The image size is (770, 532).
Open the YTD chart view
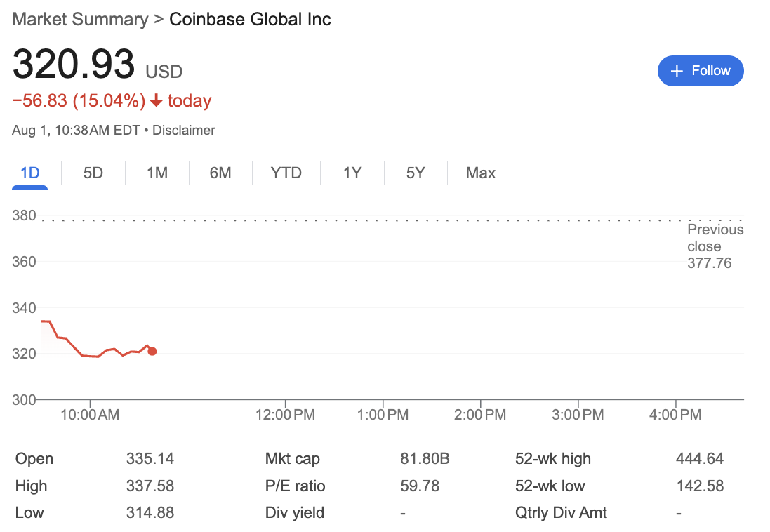tap(286, 173)
